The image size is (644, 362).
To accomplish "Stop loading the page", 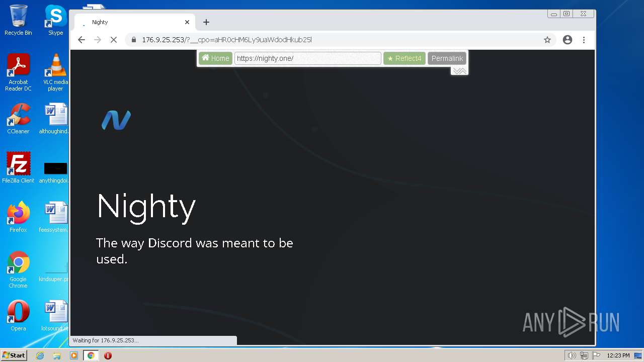I will [x=114, y=40].
